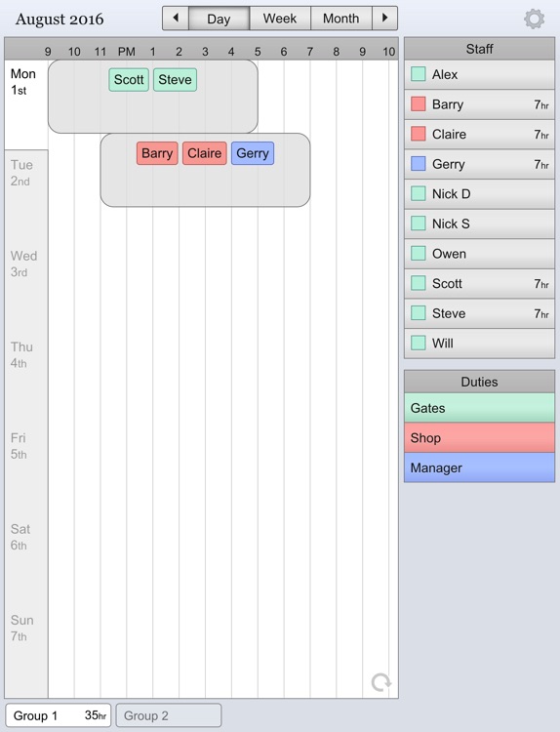Select the Group 1 tab
Viewport: 560px width, 732px height.
(59, 715)
